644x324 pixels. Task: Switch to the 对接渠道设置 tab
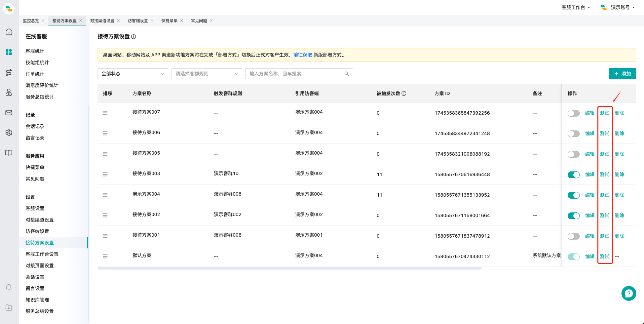102,21
